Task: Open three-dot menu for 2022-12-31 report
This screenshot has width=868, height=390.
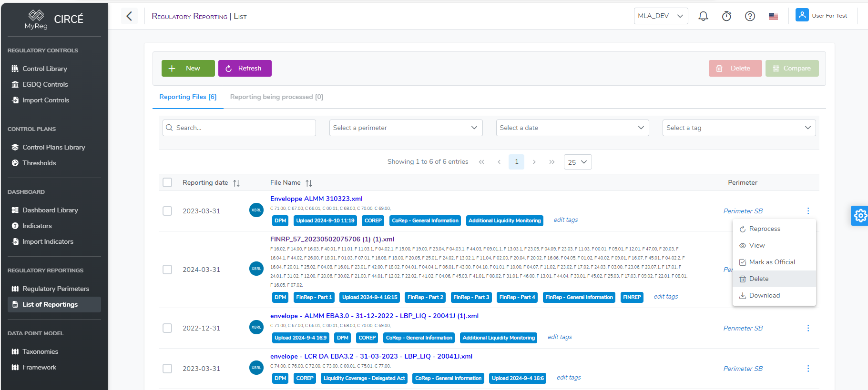Action: pos(808,328)
